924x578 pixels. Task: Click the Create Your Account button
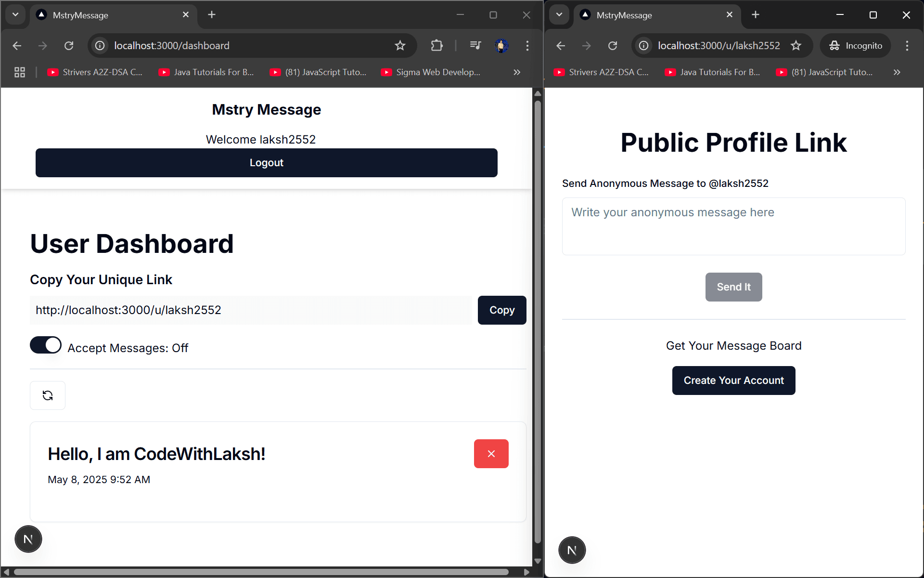click(733, 381)
